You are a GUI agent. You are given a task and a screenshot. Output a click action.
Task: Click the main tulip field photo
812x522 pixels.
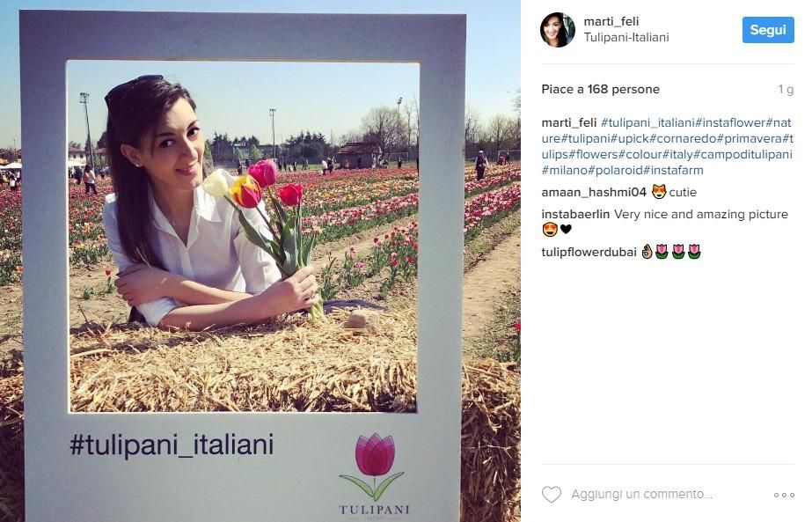(x=260, y=261)
